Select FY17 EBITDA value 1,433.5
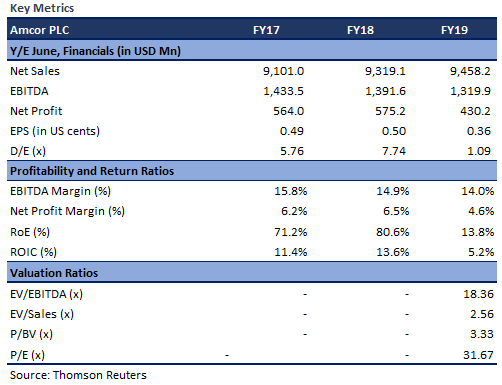 [x=283, y=91]
